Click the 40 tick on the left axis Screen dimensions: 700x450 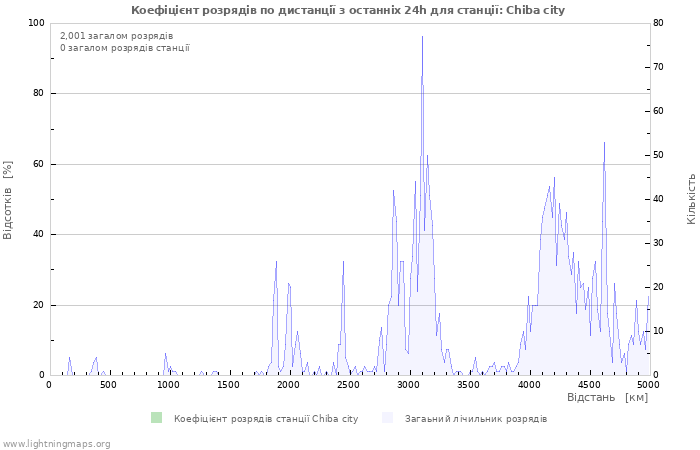[39, 235]
